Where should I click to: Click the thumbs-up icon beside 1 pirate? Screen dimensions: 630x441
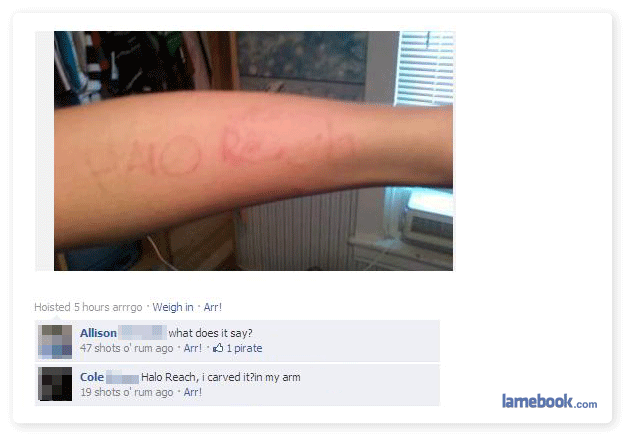pos(218,348)
